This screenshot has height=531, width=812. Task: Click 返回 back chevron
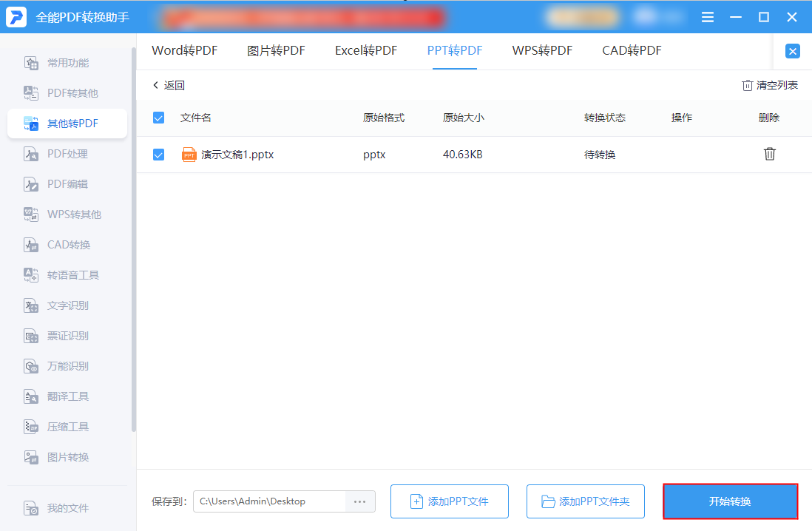(155, 85)
